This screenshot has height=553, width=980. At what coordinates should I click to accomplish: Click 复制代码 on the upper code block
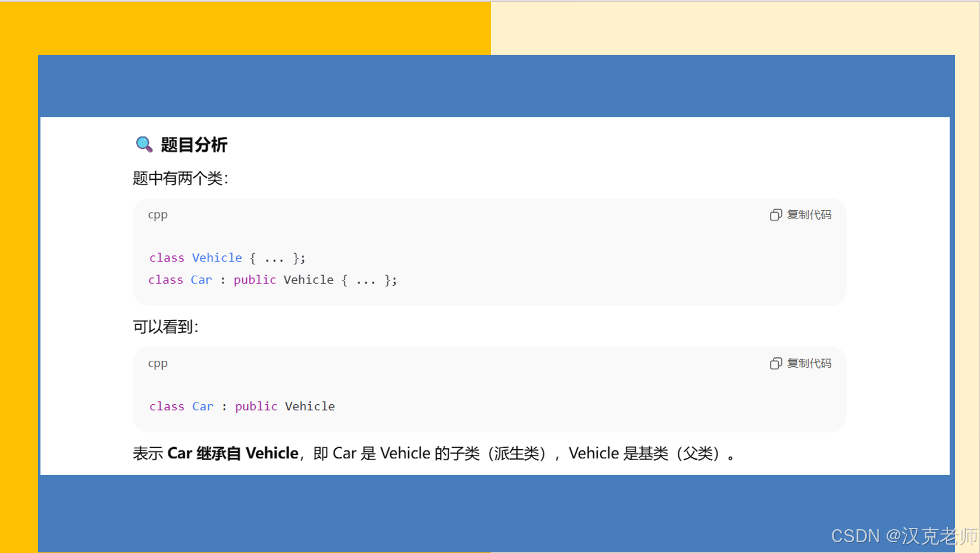(x=810, y=215)
